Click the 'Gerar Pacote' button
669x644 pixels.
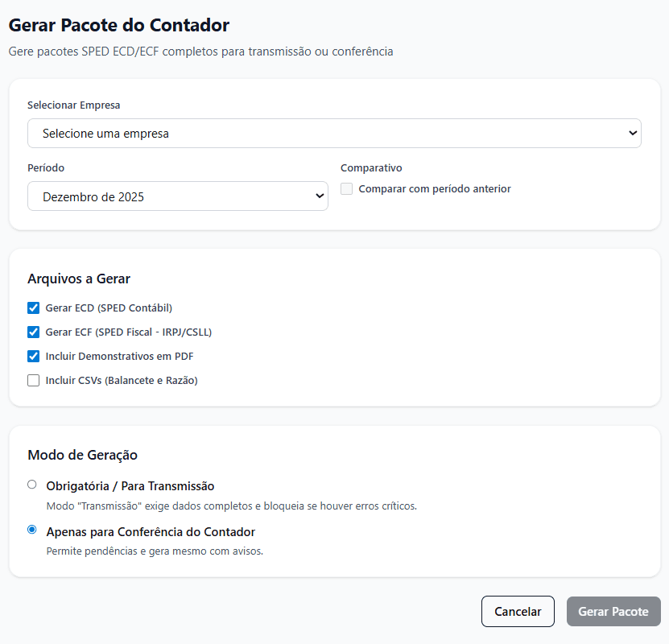pyautogui.click(x=613, y=612)
